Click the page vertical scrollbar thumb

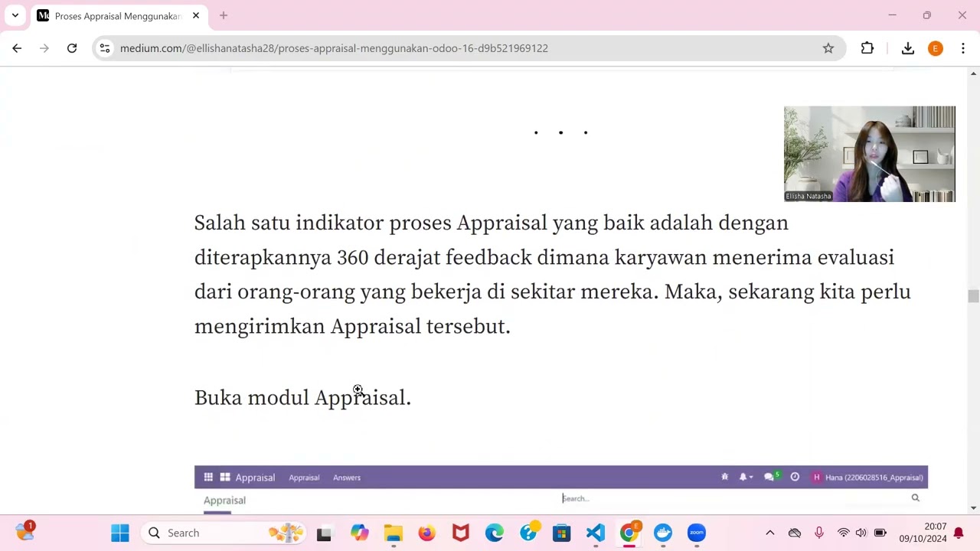(x=973, y=297)
